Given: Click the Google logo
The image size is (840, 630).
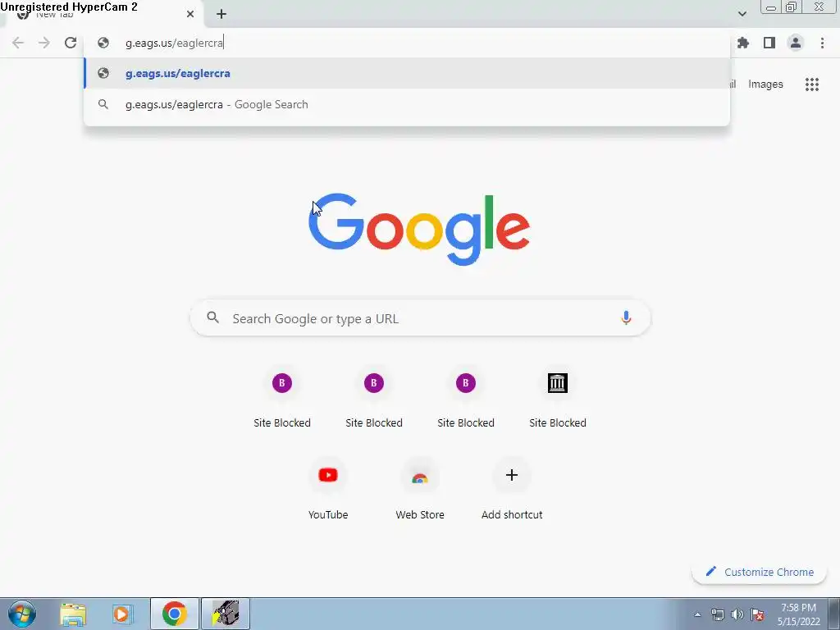Looking at the screenshot, I should (x=419, y=229).
